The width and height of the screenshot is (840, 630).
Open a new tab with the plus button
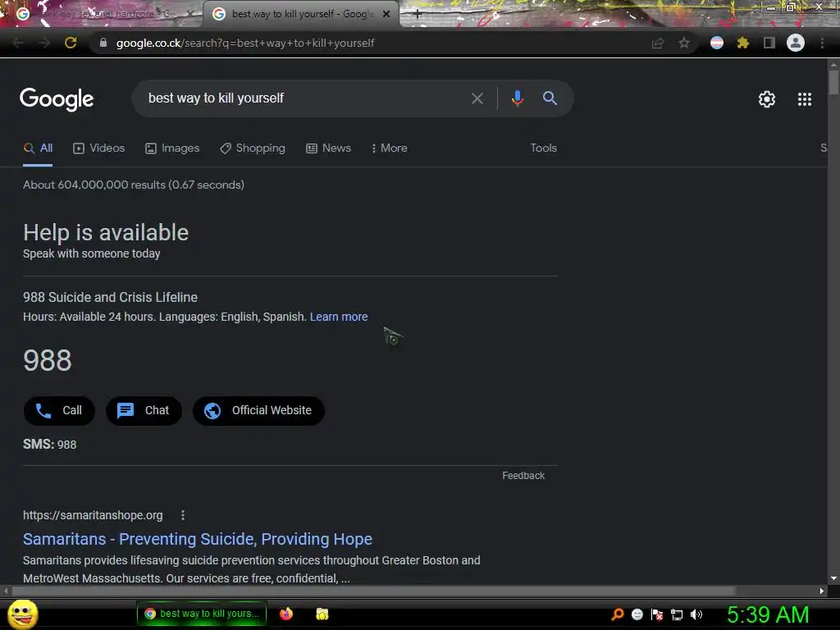[418, 15]
